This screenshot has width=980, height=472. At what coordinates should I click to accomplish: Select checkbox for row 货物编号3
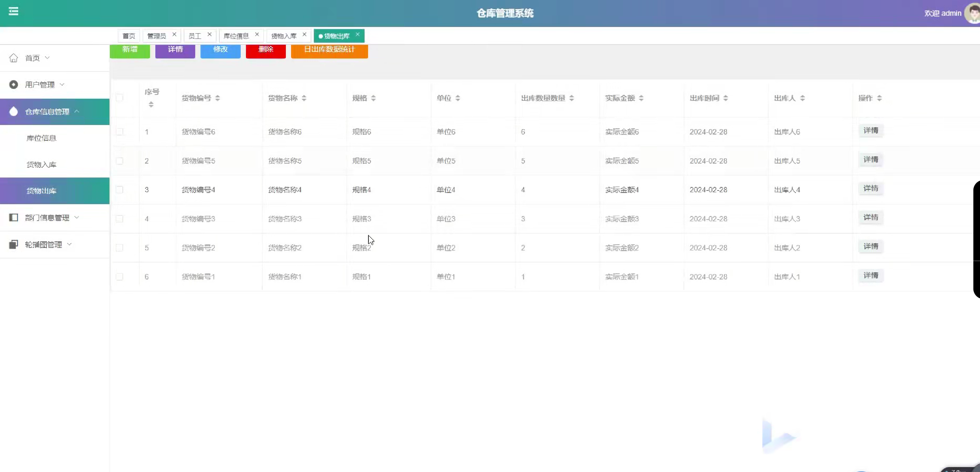(119, 219)
